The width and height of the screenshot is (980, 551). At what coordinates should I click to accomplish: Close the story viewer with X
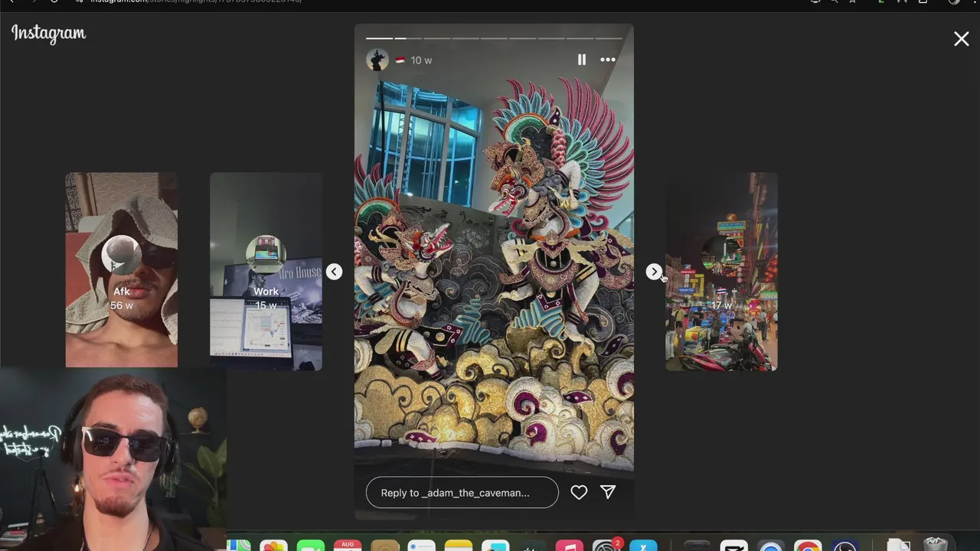point(961,38)
